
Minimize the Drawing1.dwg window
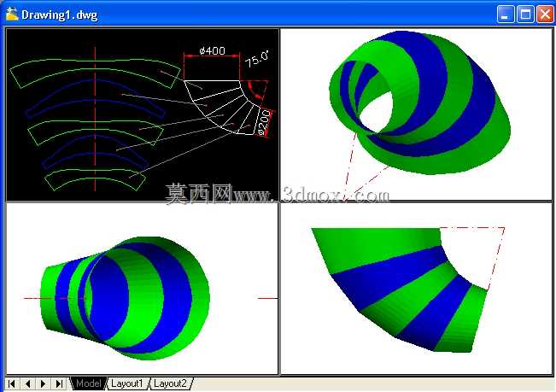coord(505,15)
